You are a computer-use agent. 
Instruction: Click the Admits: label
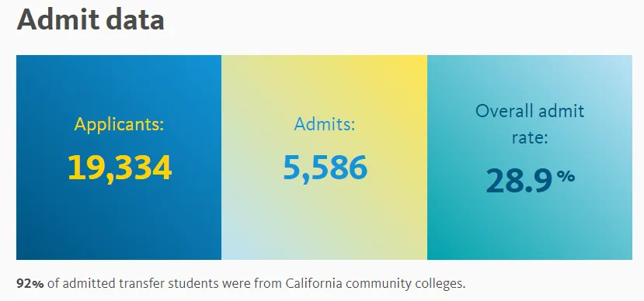click(x=325, y=124)
